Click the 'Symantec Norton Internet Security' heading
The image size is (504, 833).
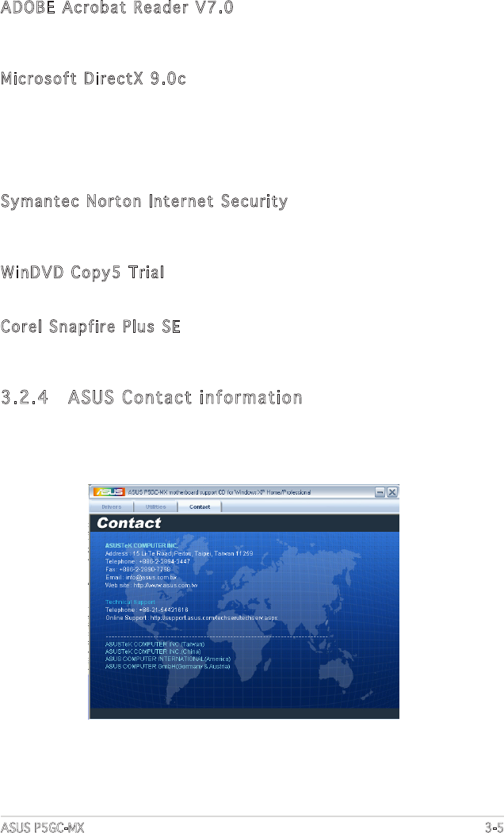[x=144, y=201]
